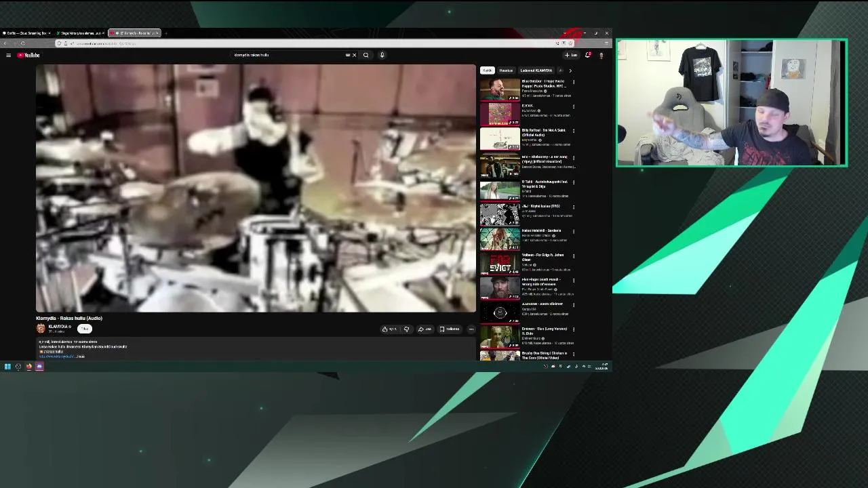Open a new browser tab
Image resolution: width=868 pixels, height=488 pixels.
click(x=166, y=33)
